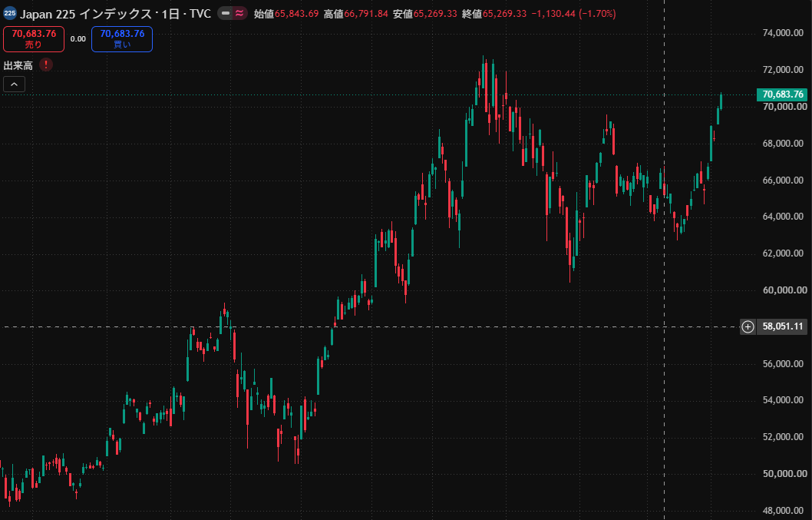Select the 出来高 volume indicator label

pyautogui.click(x=18, y=65)
